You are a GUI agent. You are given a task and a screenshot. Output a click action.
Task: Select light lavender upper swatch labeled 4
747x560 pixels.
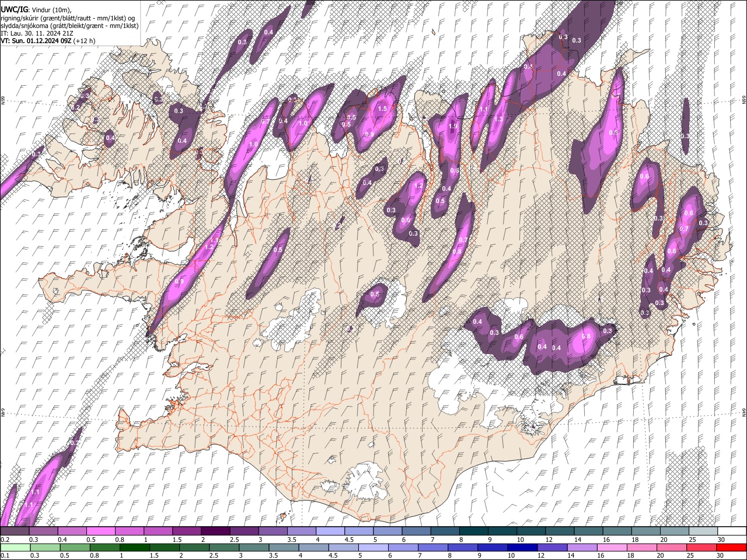330,531
